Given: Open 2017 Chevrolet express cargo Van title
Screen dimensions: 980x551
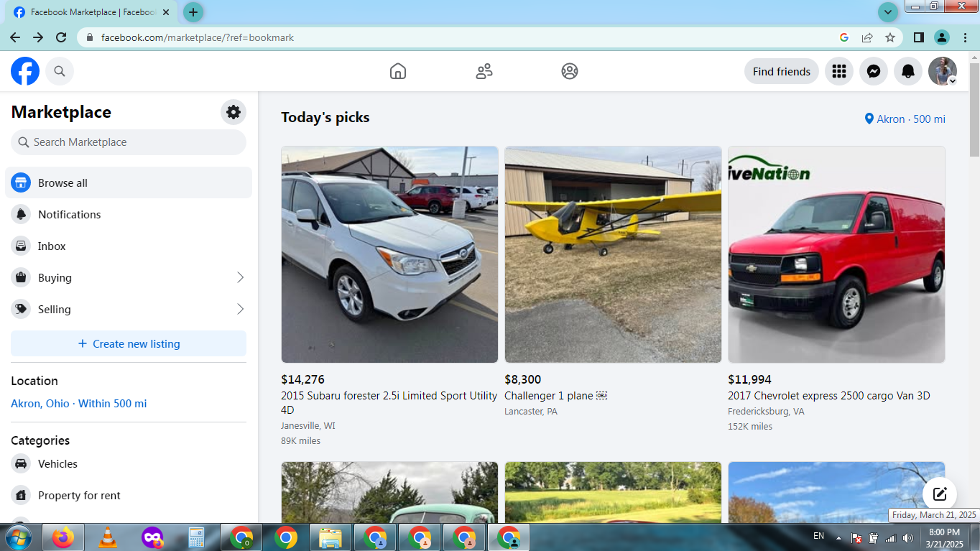Looking at the screenshot, I should pyautogui.click(x=829, y=396).
